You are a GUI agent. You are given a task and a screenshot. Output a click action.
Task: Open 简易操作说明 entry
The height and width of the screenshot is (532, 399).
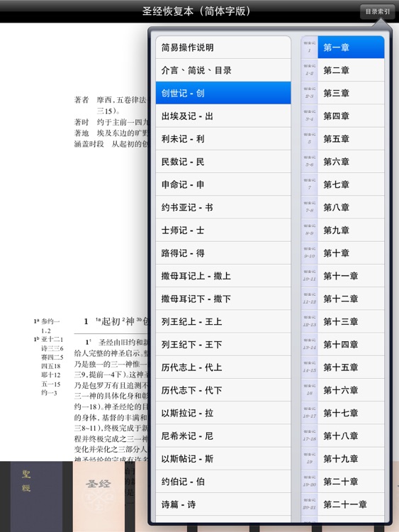(223, 48)
